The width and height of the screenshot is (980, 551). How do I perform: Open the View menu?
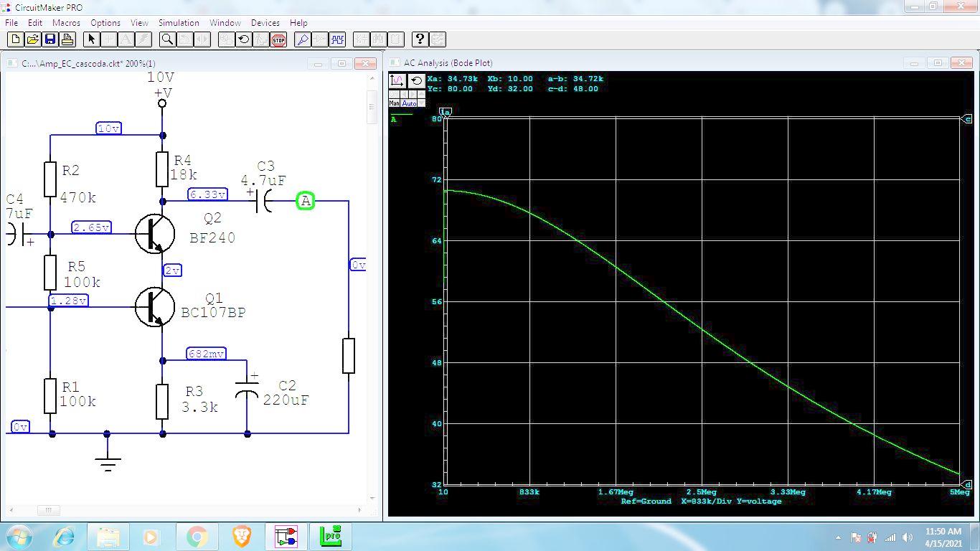click(x=139, y=23)
